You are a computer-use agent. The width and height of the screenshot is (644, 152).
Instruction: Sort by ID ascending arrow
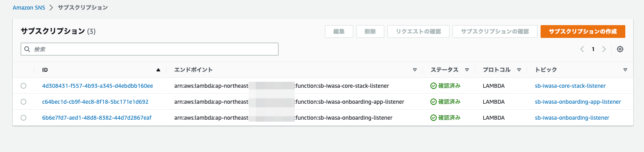click(158, 70)
